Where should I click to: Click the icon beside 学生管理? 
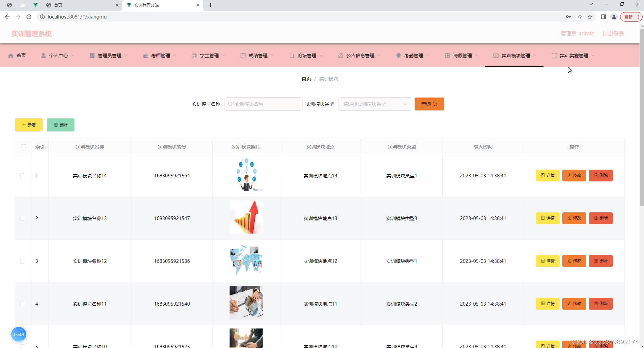(194, 56)
